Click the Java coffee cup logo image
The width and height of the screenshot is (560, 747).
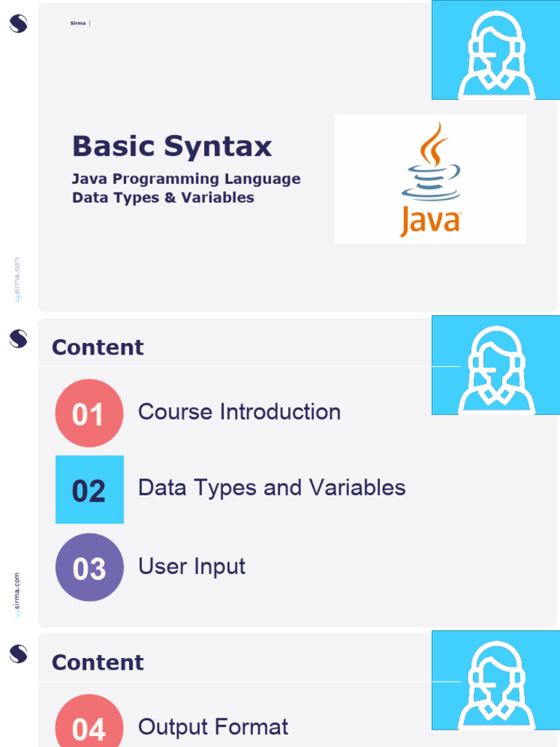coord(430,179)
